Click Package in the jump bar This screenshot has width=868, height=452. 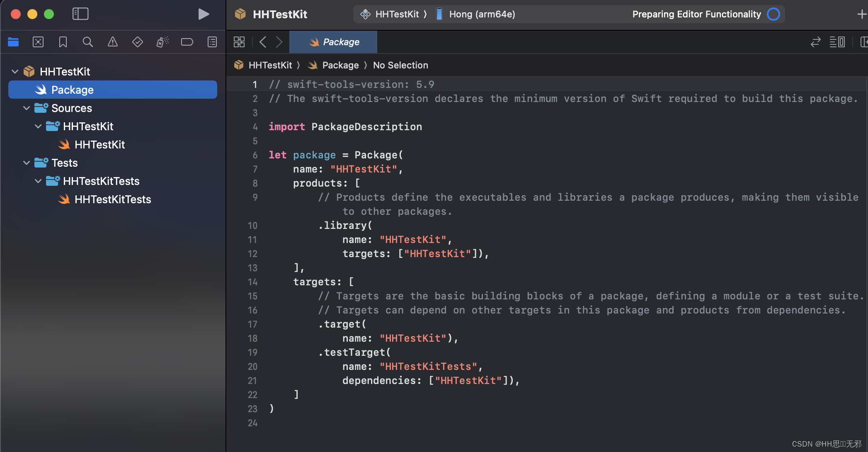(340, 65)
